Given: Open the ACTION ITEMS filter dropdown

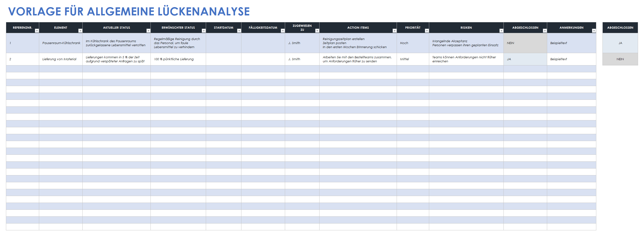Looking at the screenshot, I should [395, 31].
